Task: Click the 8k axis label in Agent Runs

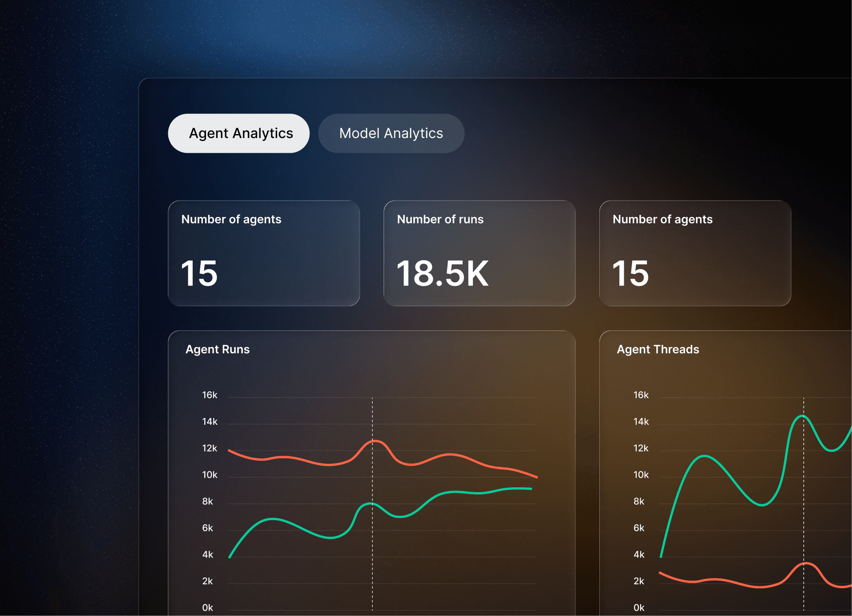Action: click(207, 501)
